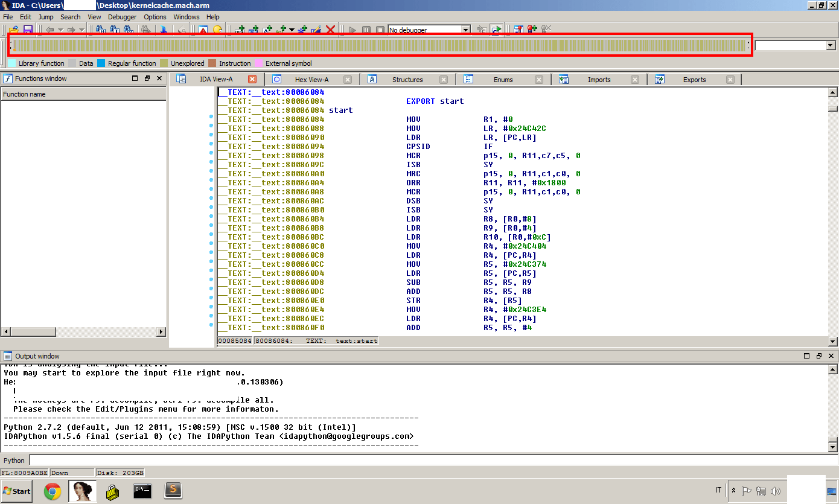Screen dimensions: 839x504
Task: Close the IDA View-A tab
Action: [x=252, y=79]
